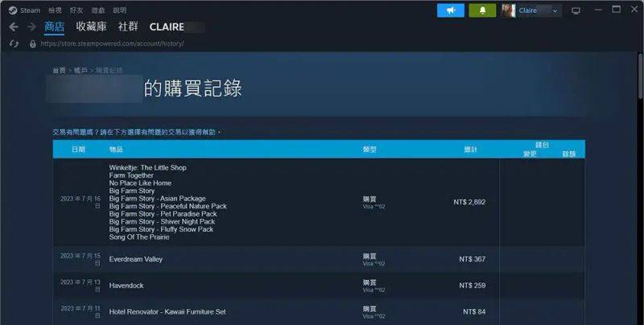Click the 物品 column header

(116, 150)
